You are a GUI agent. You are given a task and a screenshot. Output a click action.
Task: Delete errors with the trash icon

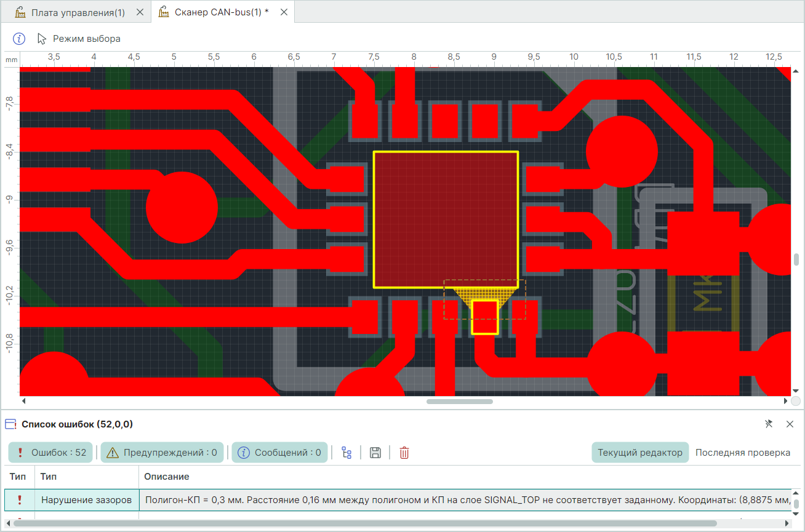tap(404, 453)
